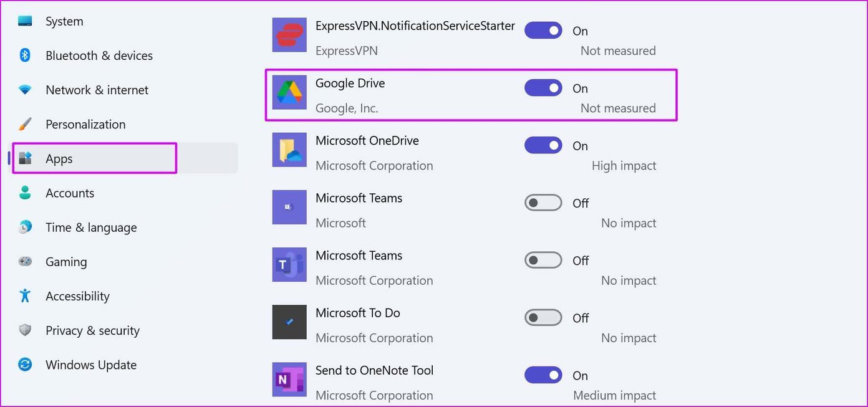Click the Microsoft OneDrive app icon
Screen dimensions: 868x407
pos(289,150)
